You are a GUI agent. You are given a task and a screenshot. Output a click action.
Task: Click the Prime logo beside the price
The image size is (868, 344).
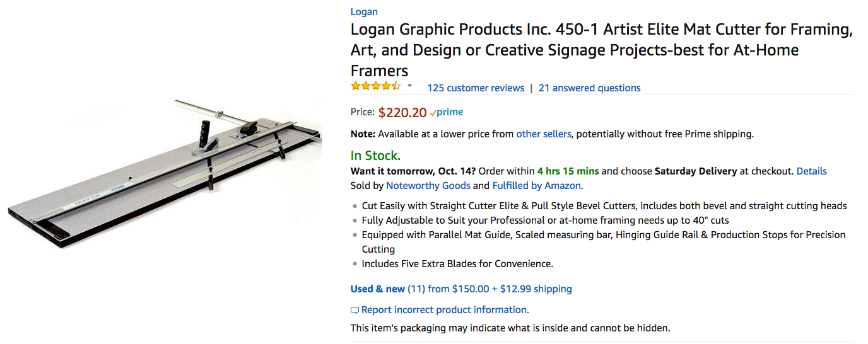tap(447, 113)
